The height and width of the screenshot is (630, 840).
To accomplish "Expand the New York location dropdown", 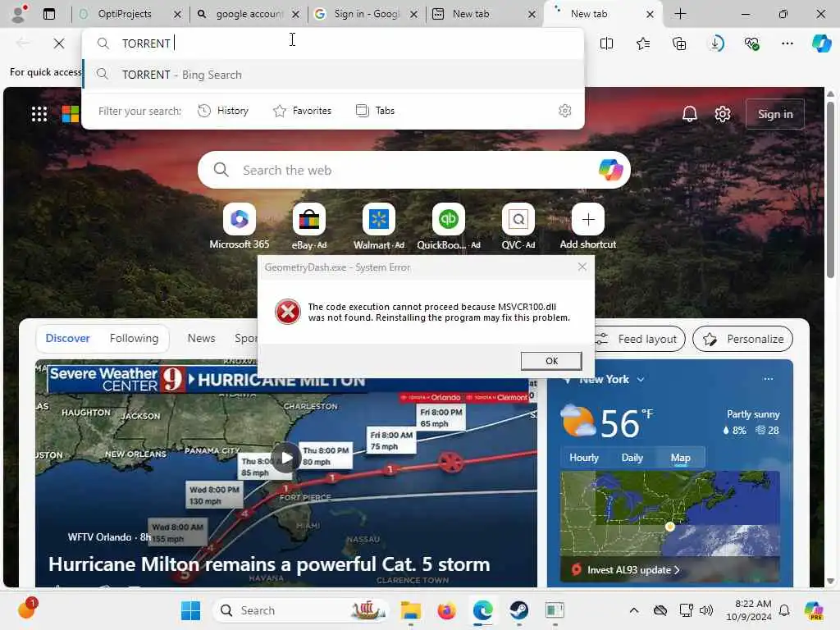I will 640,379.
